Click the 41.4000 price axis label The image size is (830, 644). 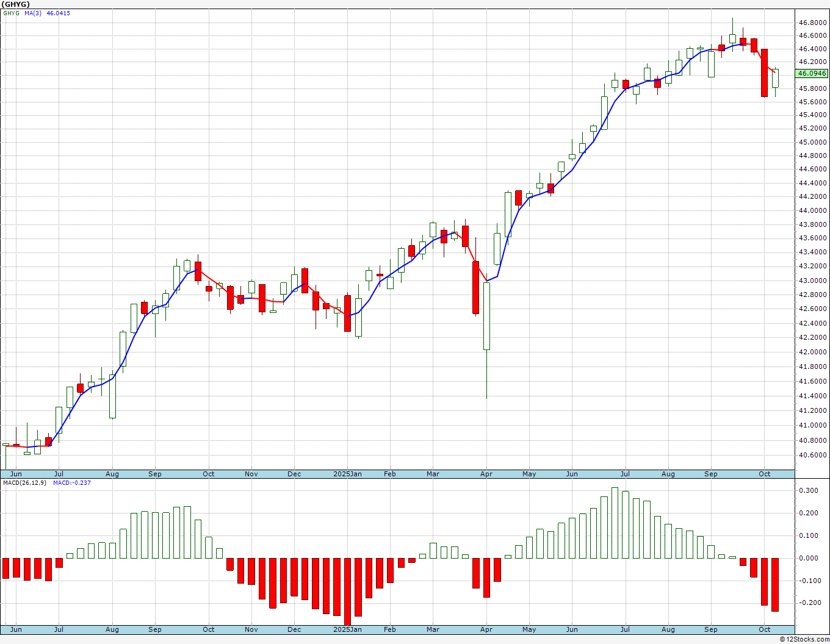tap(814, 396)
